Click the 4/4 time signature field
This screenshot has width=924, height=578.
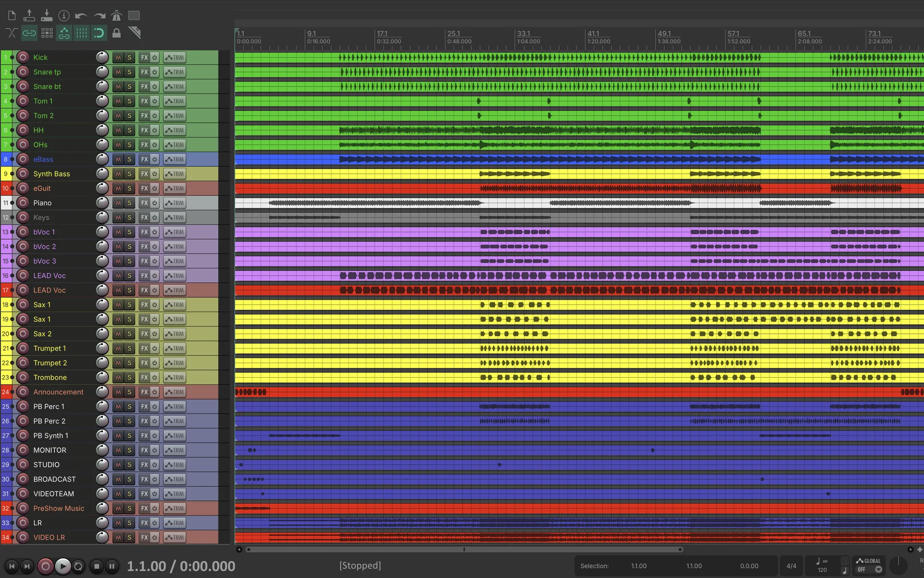click(791, 566)
